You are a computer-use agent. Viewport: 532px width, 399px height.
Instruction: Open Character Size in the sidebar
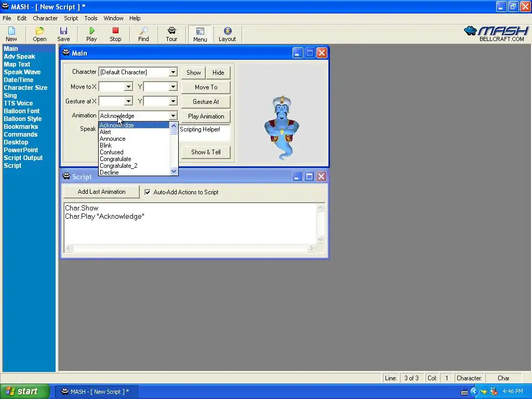(25, 88)
